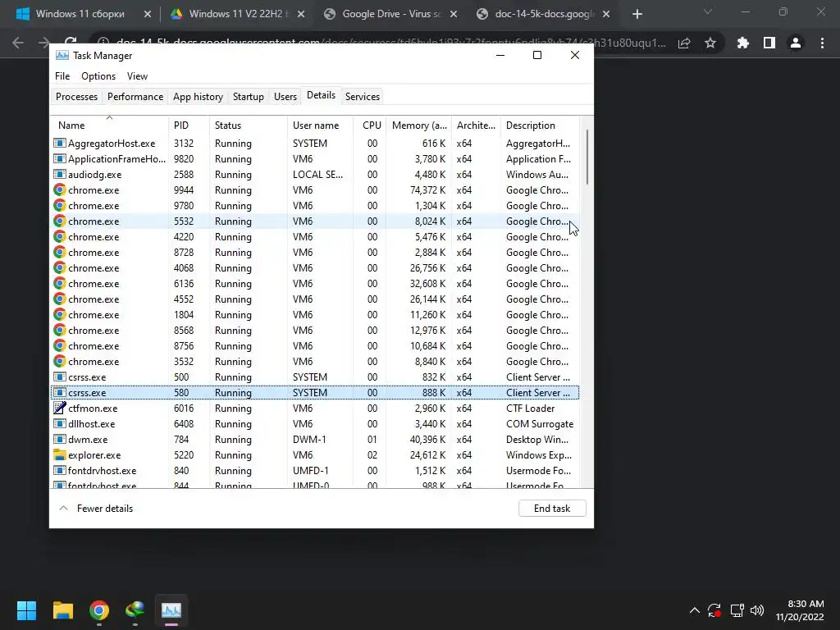Open the Options menu in Task Manager
Screen dimensions: 840x630
click(98, 76)
